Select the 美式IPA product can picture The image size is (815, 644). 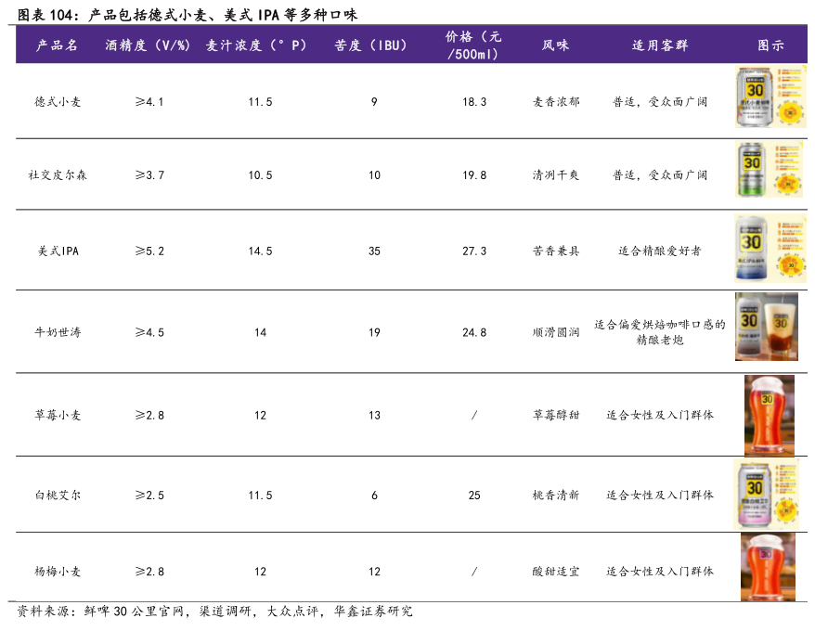tap(770, 249)
